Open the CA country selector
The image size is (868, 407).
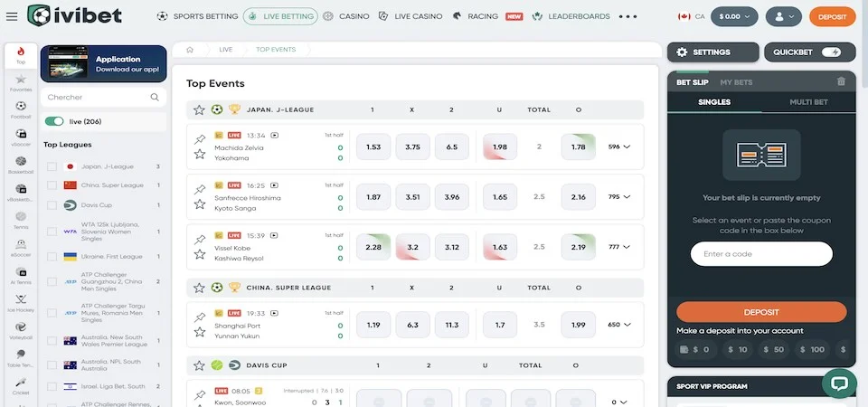click(x=692, y=16)
